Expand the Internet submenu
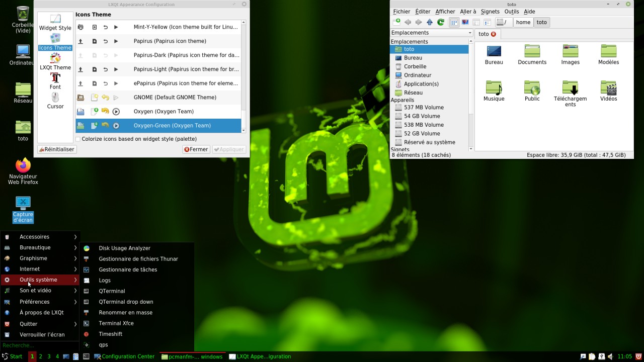The image size is (644, 362). tap(40, 269)
